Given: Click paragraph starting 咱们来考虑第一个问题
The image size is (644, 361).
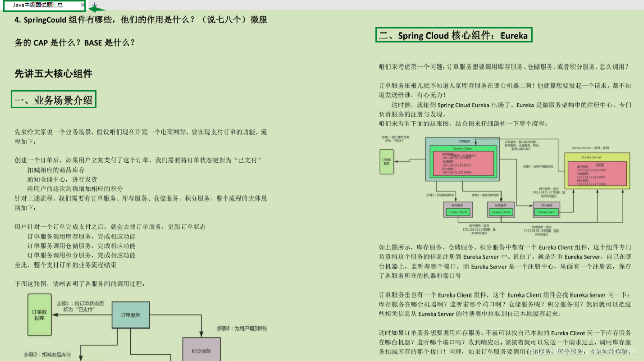Looking at the screenshot, I should coord(504,67).
